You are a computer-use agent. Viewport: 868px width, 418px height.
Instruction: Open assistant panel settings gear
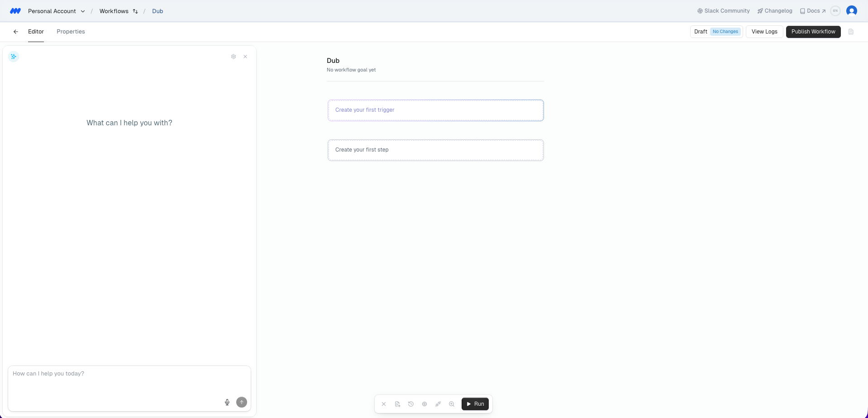tap(234, 57)
